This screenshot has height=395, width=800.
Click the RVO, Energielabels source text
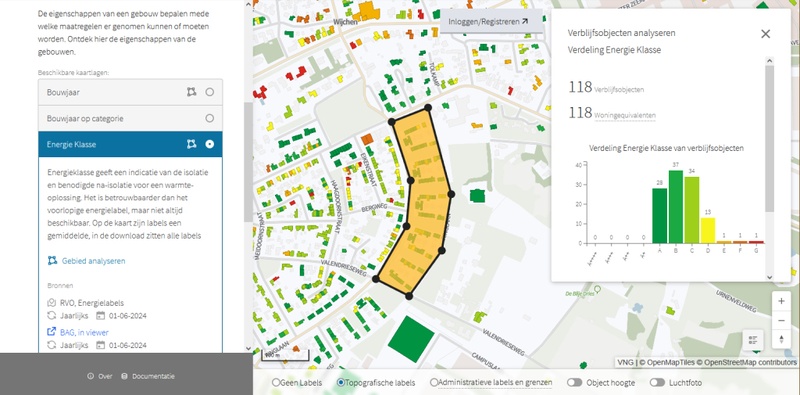tap(92, 303)
